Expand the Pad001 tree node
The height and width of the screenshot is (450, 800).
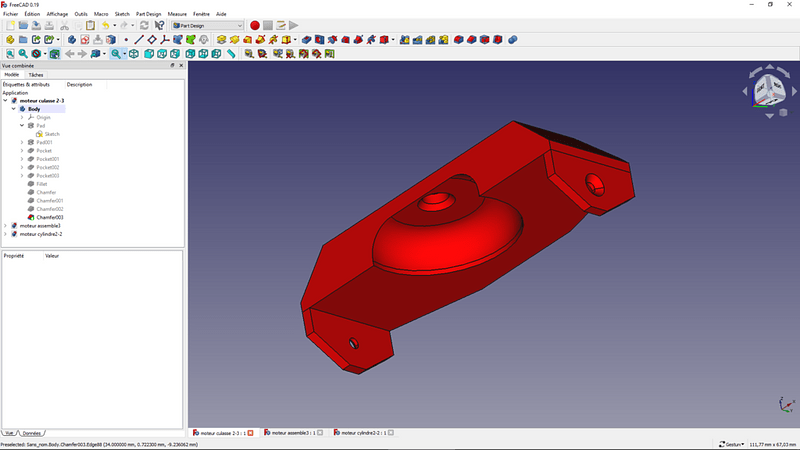click(x=22, y=142)
